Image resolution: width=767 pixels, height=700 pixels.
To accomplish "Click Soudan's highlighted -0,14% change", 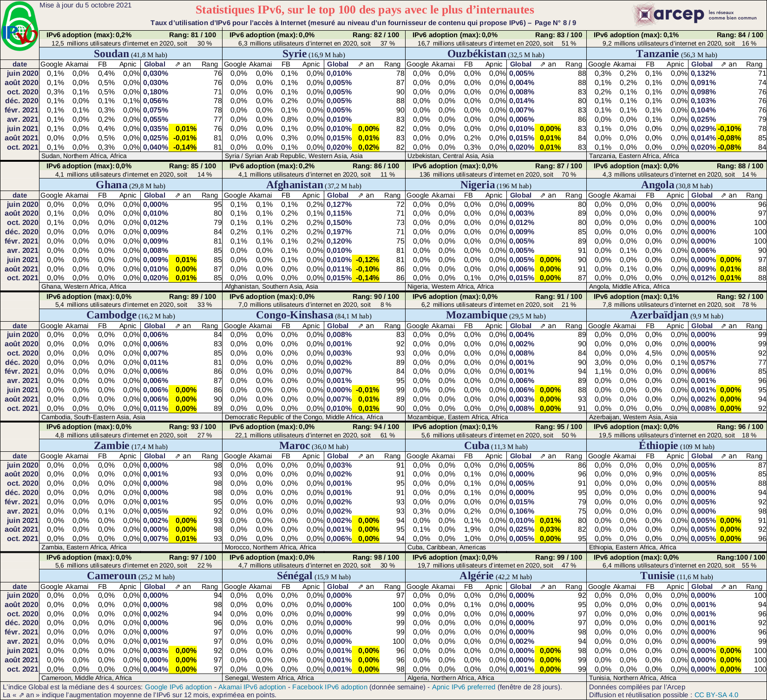I will click(185, 147).
